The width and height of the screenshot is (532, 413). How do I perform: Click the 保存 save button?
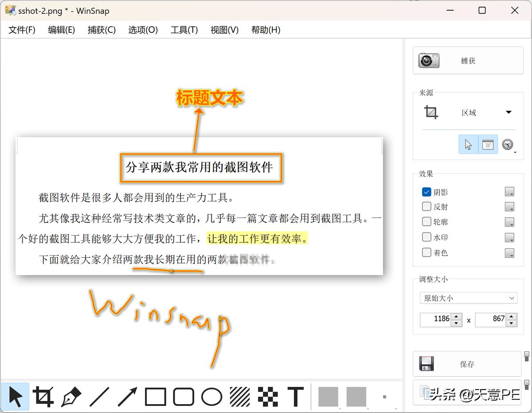click(467, 364)
